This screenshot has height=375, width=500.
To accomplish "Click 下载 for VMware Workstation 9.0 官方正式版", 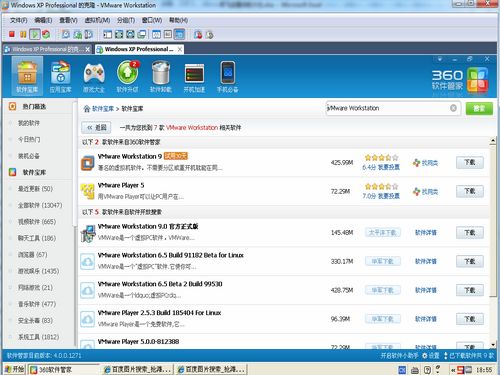I will (x=470, y=233).
